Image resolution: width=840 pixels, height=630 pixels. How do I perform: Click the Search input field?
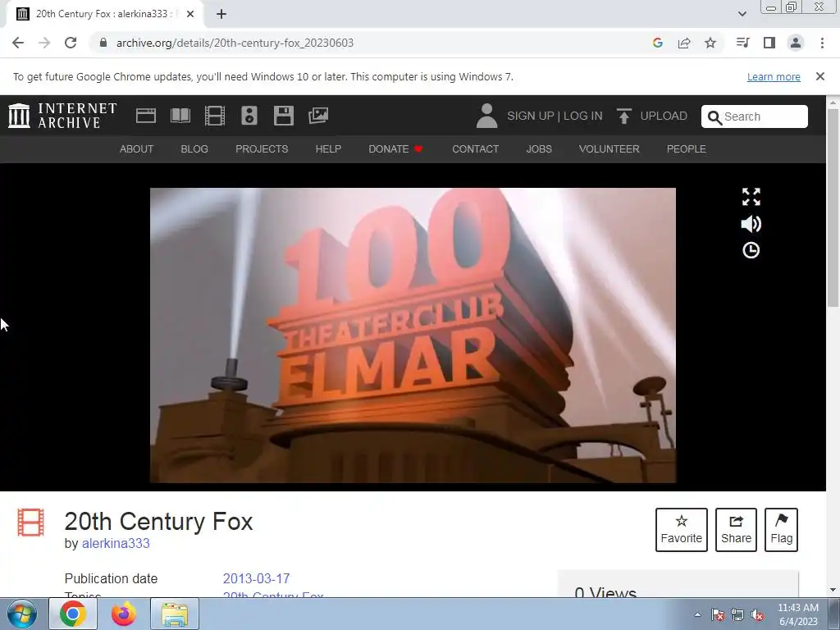pos(755,116)
